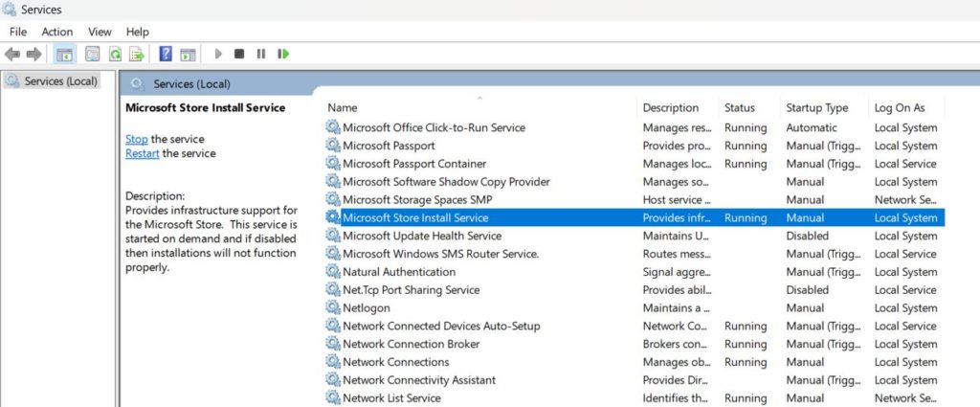Click the Export List toolbar icon
The image size is (980, 407).
tap(137, 54)
